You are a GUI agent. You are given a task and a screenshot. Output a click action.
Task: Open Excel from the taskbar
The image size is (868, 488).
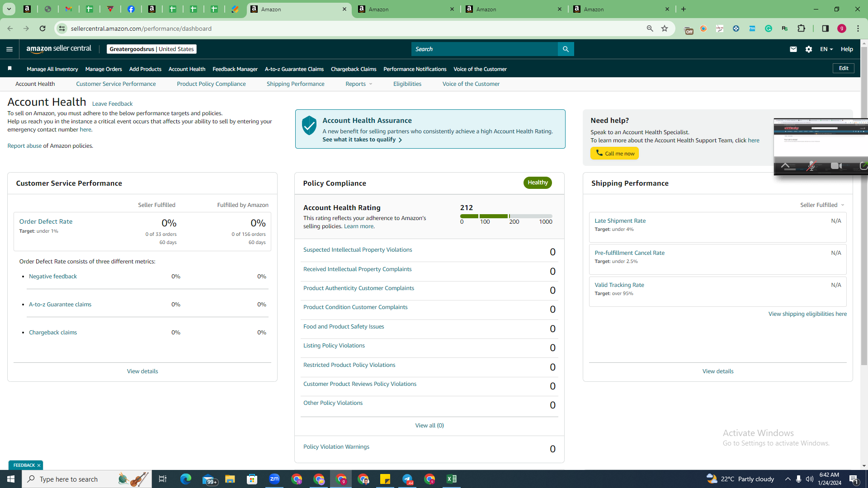point(452,479)
